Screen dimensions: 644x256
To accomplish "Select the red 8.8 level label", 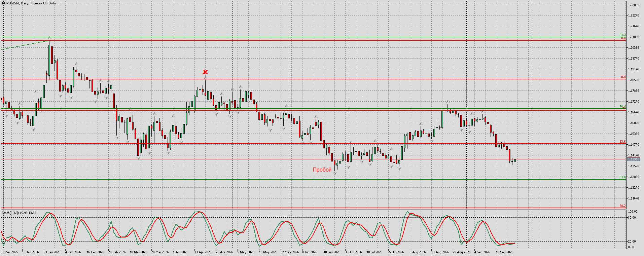I will coord(623,77).
